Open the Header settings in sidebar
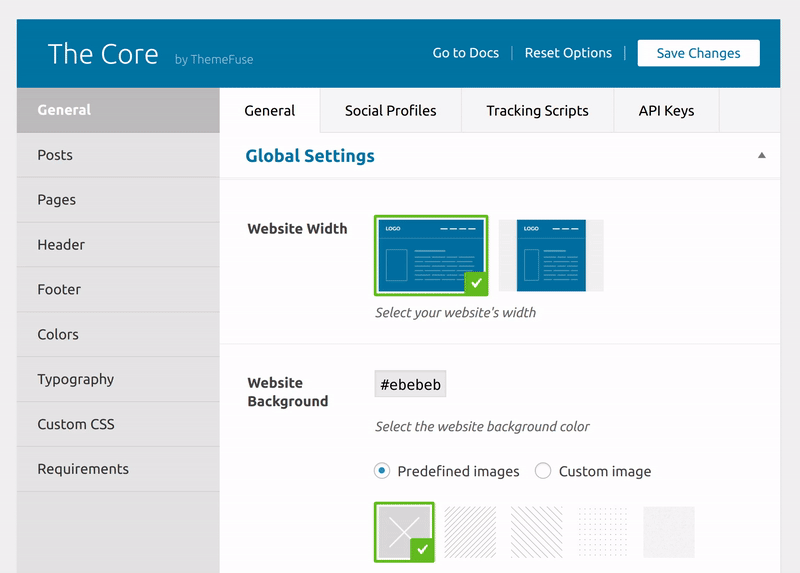The height and width of the screenshot is (573, 800). (61, 245)
